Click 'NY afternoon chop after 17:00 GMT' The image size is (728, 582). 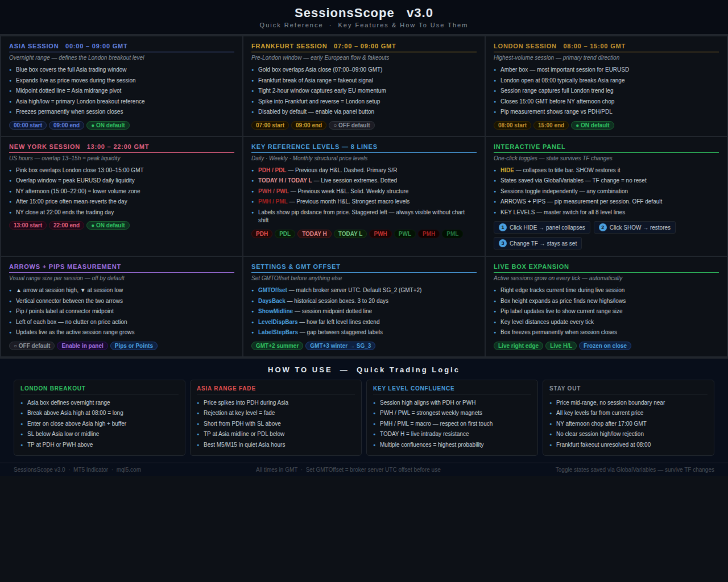pyautogui.click(x=601, y=423)
